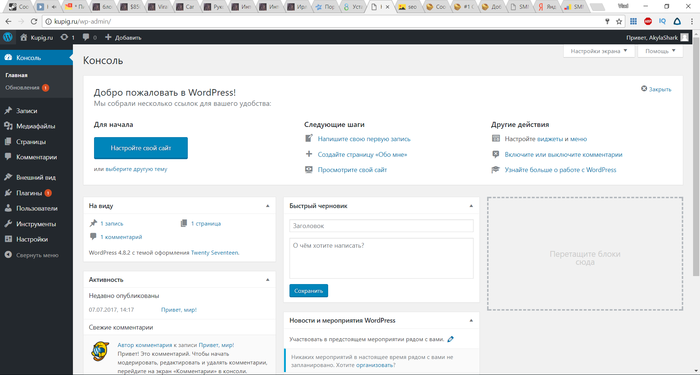The height and width of the screenshot is (375, 700).
Task: Edit event location via pencil icon
Action: 450,339
